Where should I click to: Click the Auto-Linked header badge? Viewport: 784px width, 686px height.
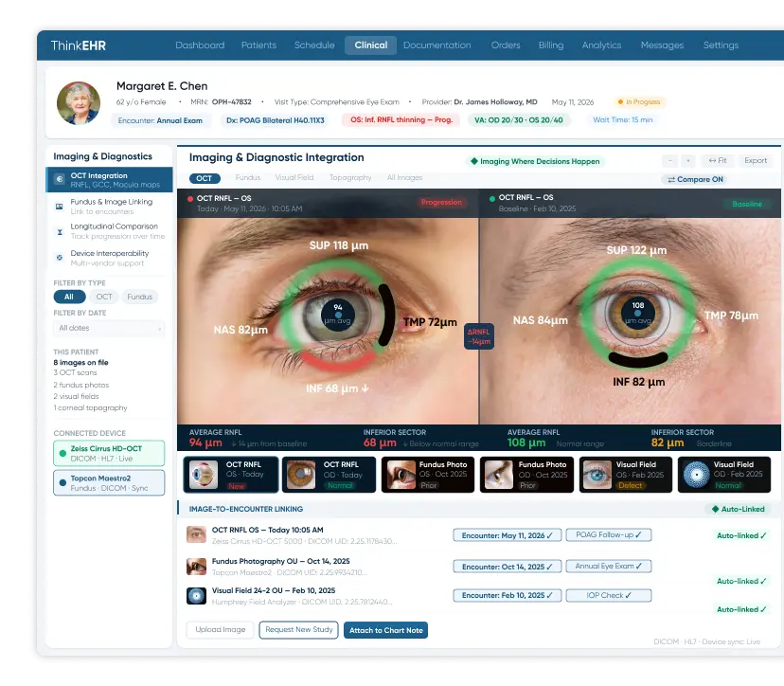(x=738, y=509)
